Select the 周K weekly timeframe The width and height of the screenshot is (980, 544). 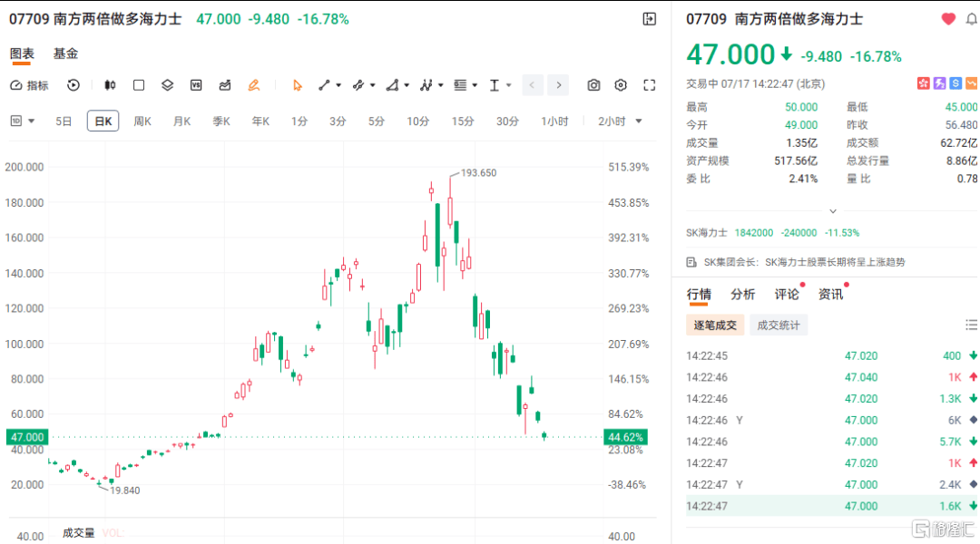tap(142, 121)
